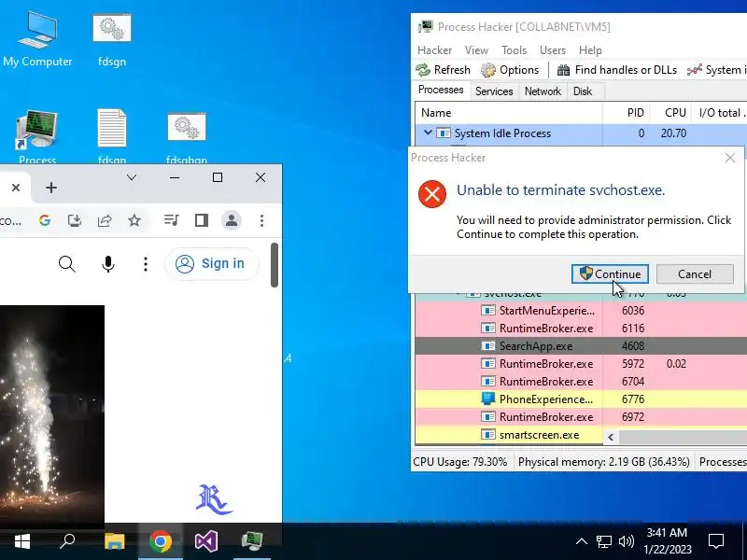This screenshot has height=560, width=747.
Task: Switch to the Disk tab
Action: tap(582, 91)
